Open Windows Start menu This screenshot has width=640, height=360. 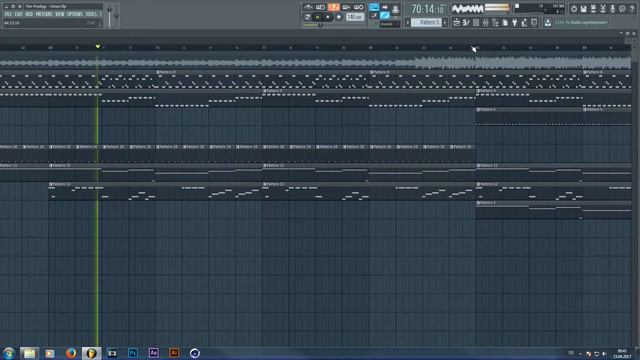click(x=9, y=353)
